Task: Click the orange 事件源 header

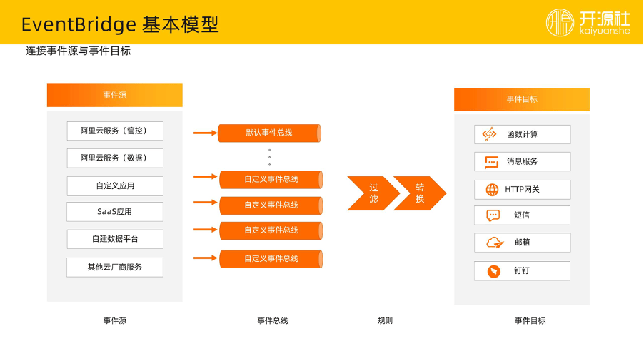Action: 114,95
